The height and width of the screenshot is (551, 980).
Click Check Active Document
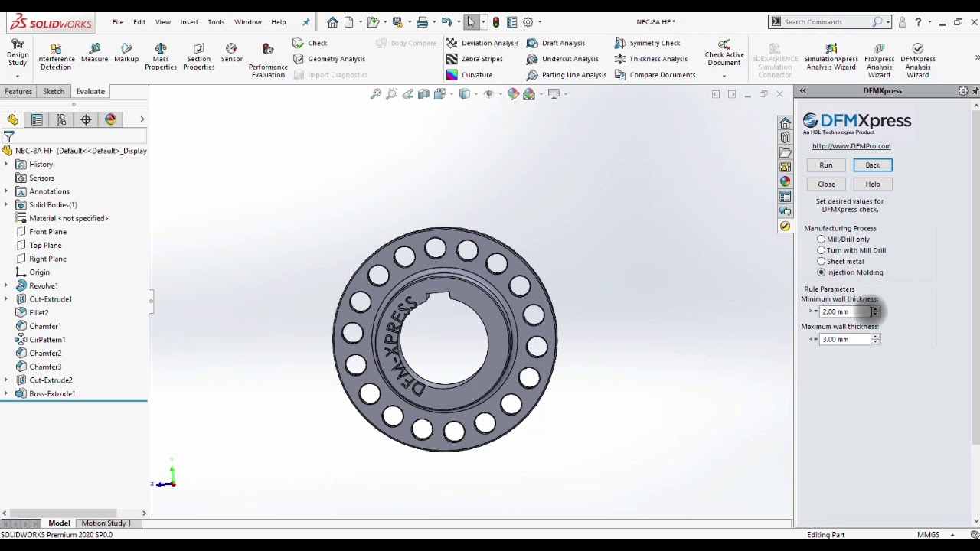(724, 54)
